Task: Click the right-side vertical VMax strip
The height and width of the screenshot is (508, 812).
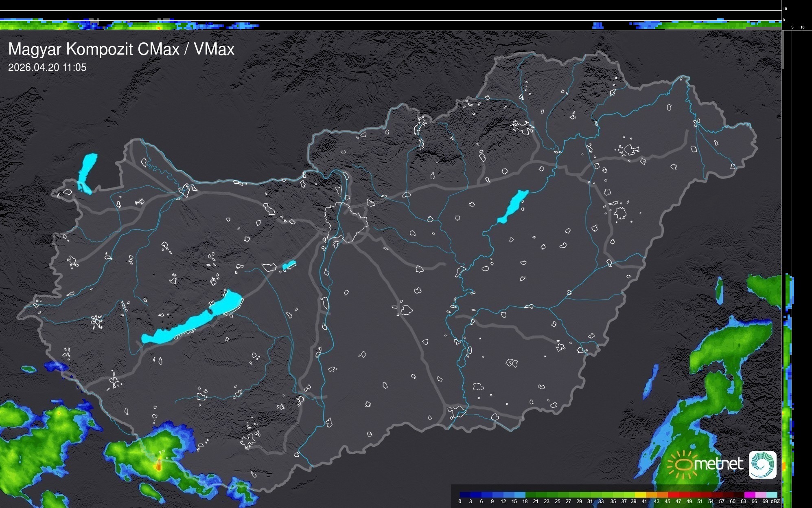Action: [x=789, y=367]
